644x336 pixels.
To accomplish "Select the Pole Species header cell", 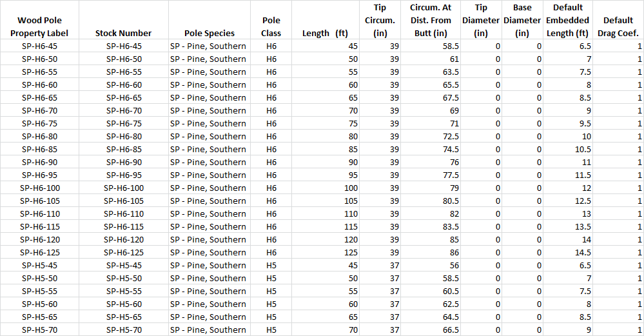I will (x=210, y=34).
